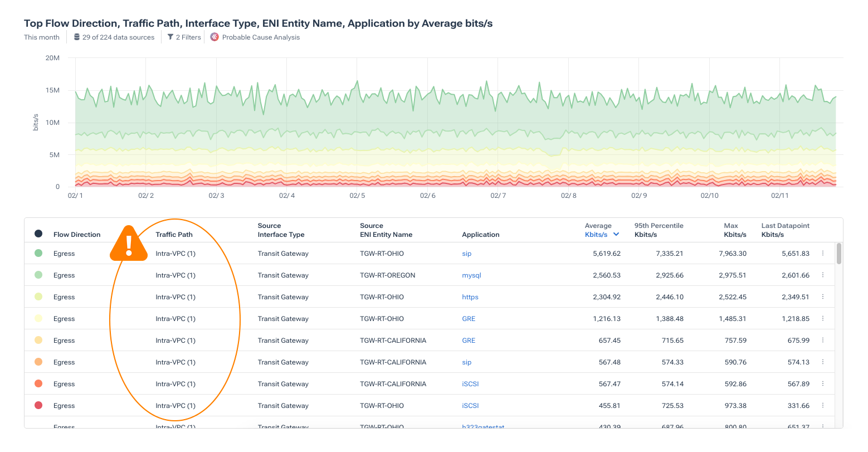This screenshot has height=452, width=868.
Task: Click orange swatch for sip TGW-RT-CALIFORNIA row
Action: (38, 362)
